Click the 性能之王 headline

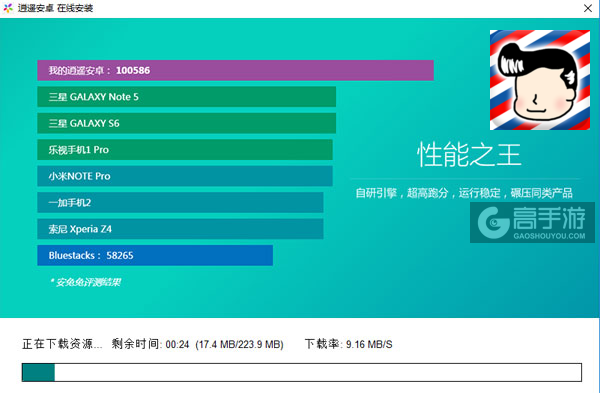[x=469, y=155]
